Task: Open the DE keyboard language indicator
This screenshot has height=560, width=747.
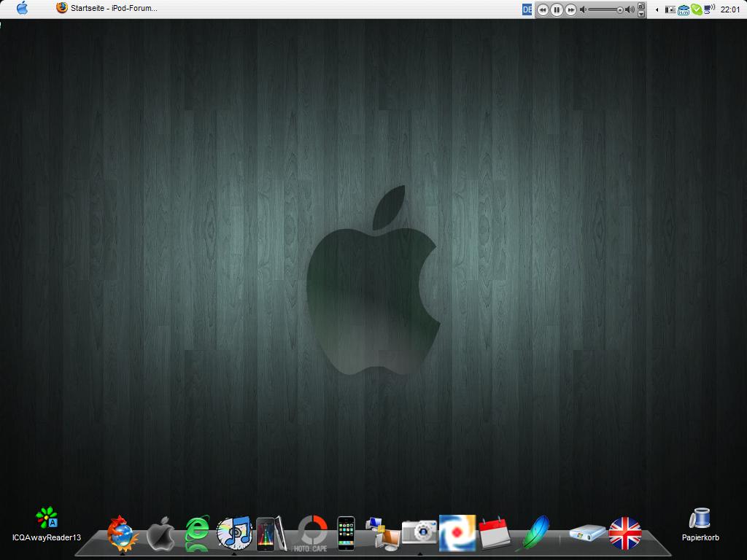Action: [x=527, y=9]
